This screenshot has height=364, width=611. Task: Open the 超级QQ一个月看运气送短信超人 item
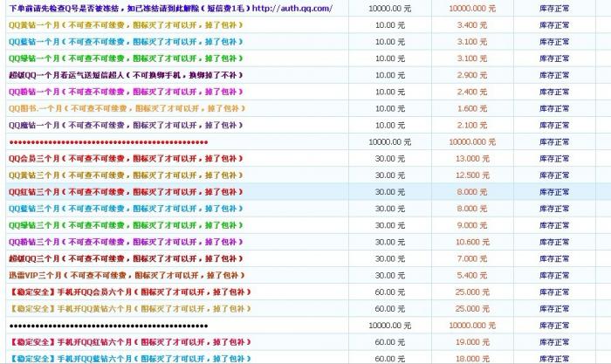click(126, 75)
